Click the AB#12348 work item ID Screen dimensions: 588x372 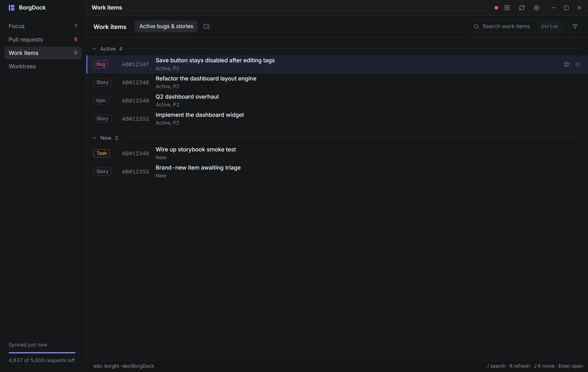[x=135, y=154]
